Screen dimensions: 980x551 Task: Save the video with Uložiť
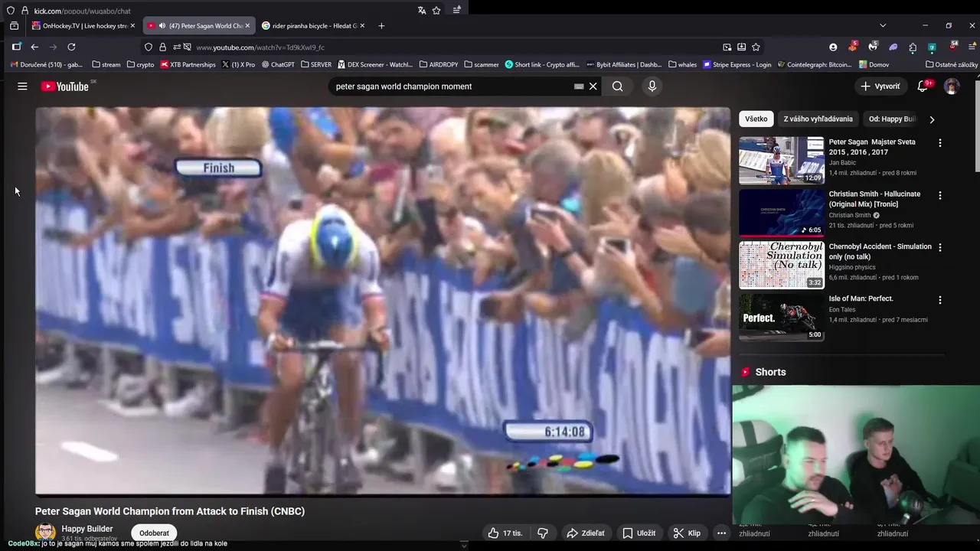coord(639,533)
